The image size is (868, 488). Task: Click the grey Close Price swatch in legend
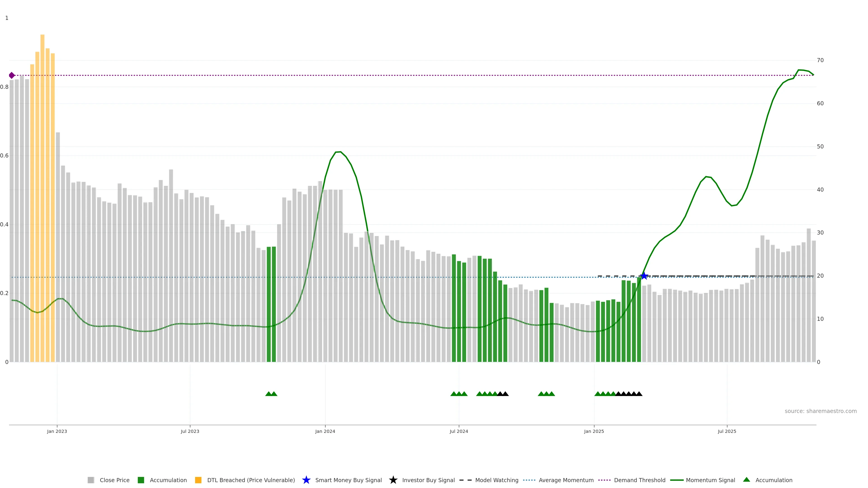click(91, 480)
